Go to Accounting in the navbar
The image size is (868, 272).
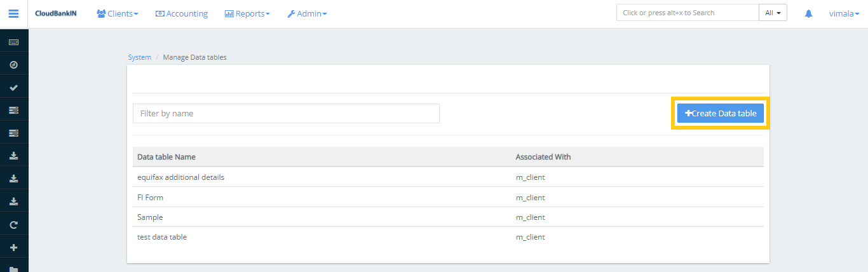(x=182, y=13)
